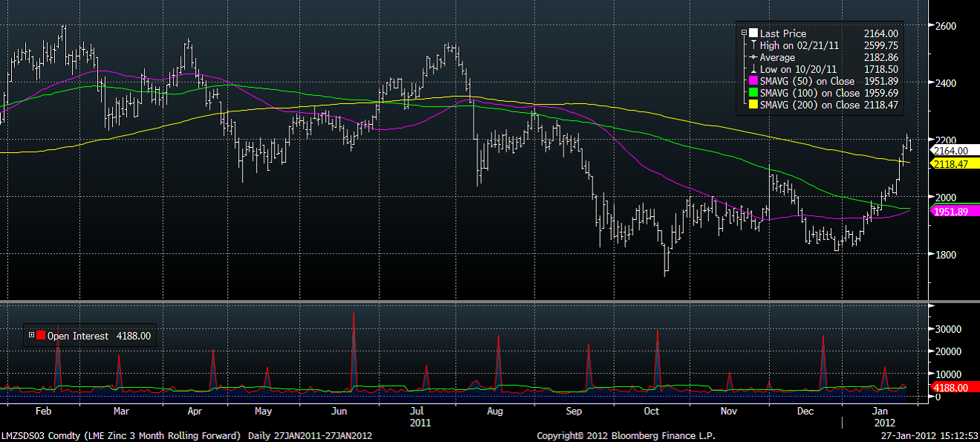Click the magenta 1951.89 axis value tag
This screenshot has width=980, height=442.
[x=952, y=212]
